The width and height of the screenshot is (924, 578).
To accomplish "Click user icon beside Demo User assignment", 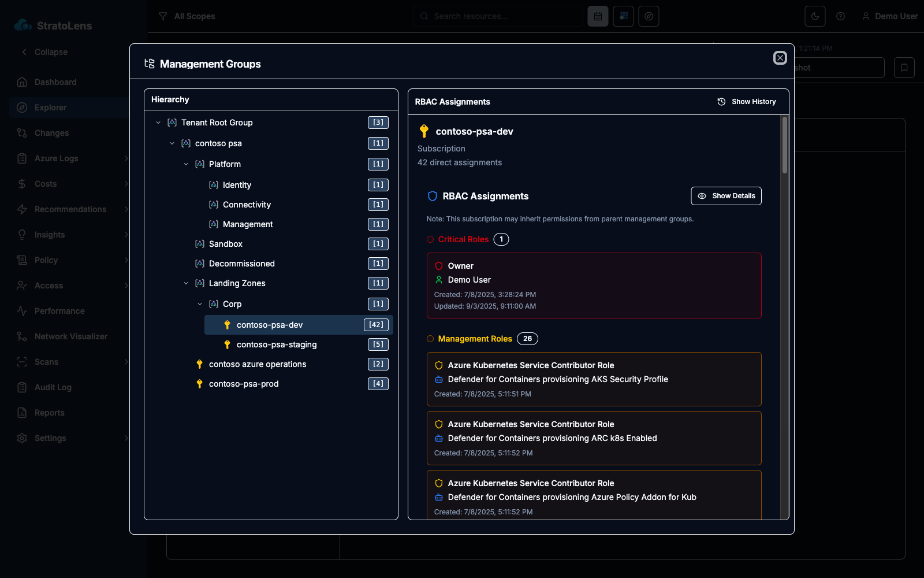I will coord(439,280).
